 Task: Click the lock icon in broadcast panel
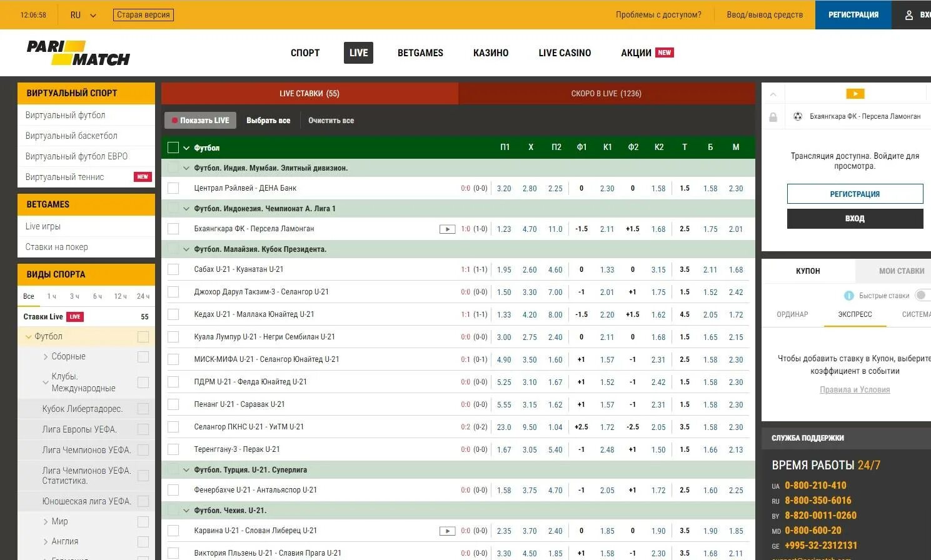tap(773, 117)
